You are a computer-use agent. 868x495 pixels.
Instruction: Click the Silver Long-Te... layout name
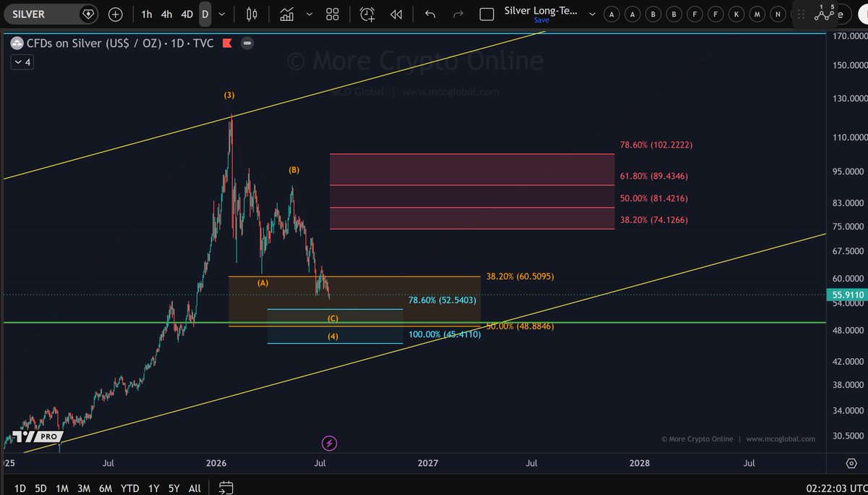[x=541, y=12]
